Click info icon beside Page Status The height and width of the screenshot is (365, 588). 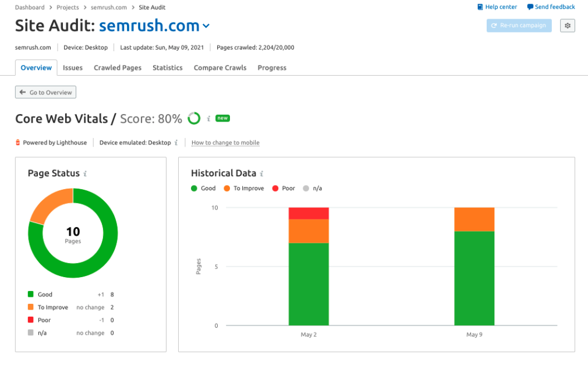[x=85, y=173]
